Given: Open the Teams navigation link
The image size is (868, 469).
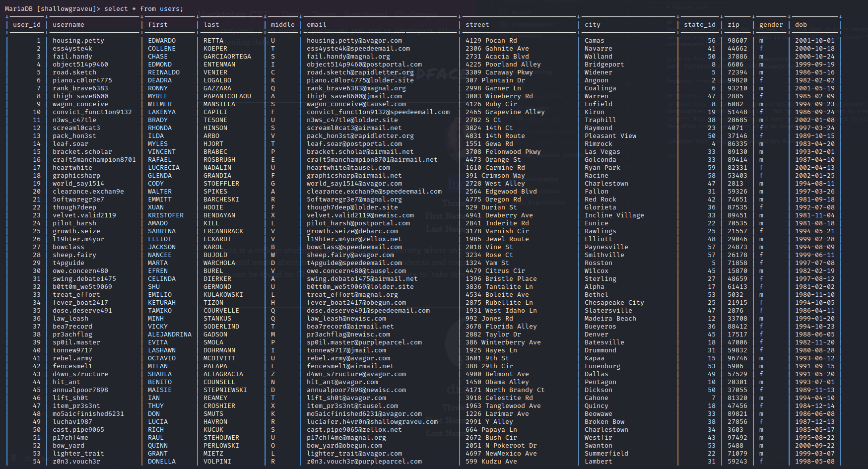Looking at the screenshot, I should (324, 13).
